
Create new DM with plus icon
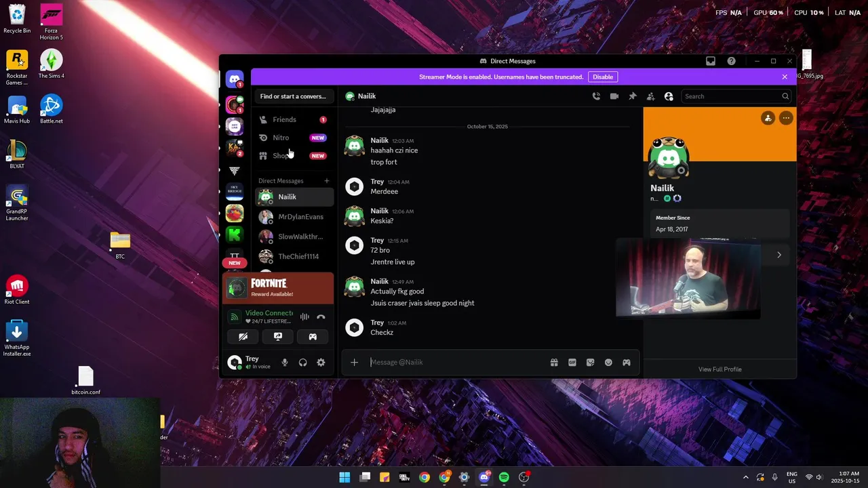click(326, 181)
